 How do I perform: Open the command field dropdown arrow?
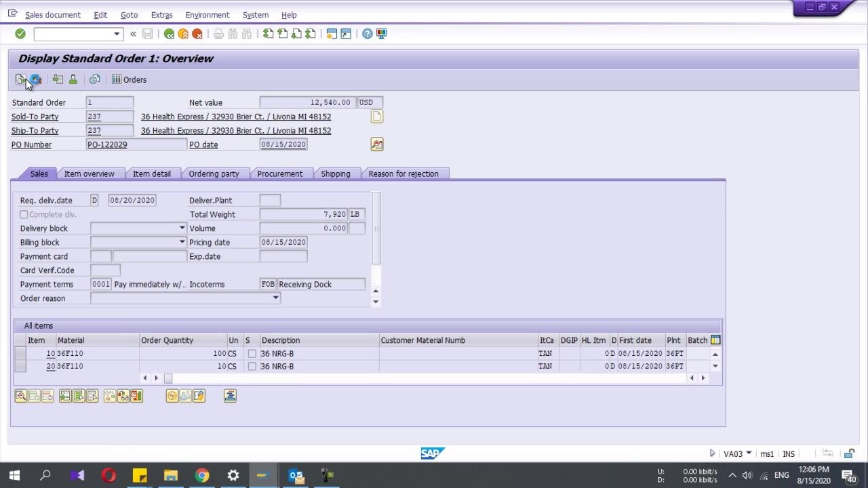point(117,34)
